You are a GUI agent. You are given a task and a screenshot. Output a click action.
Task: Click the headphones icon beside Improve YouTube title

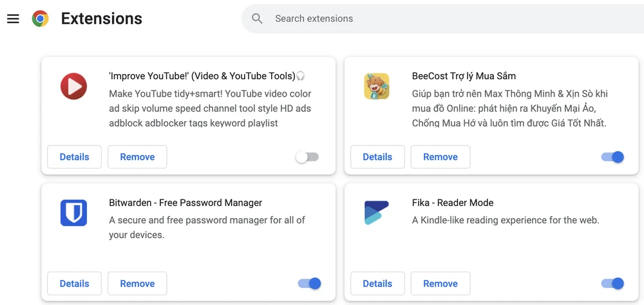(x=301, y=76)
